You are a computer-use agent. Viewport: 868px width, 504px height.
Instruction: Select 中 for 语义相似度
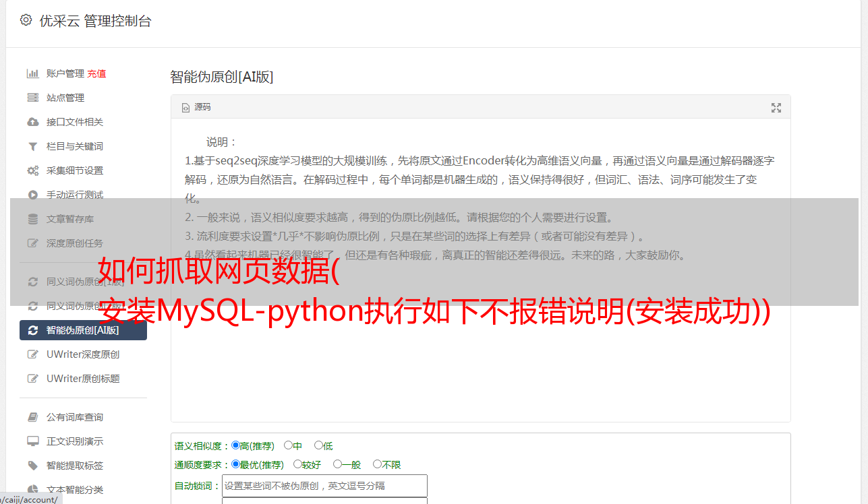point(288,445)
